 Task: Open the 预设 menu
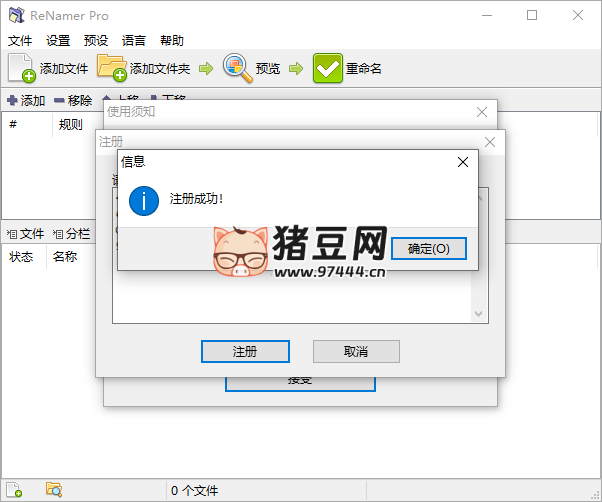tap(96, 40)
